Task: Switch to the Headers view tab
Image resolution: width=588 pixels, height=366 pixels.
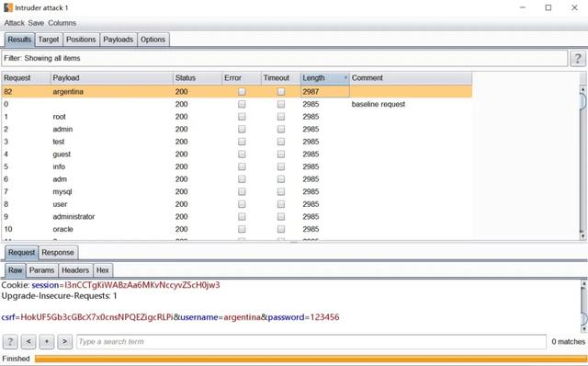Action: [75, 270]
